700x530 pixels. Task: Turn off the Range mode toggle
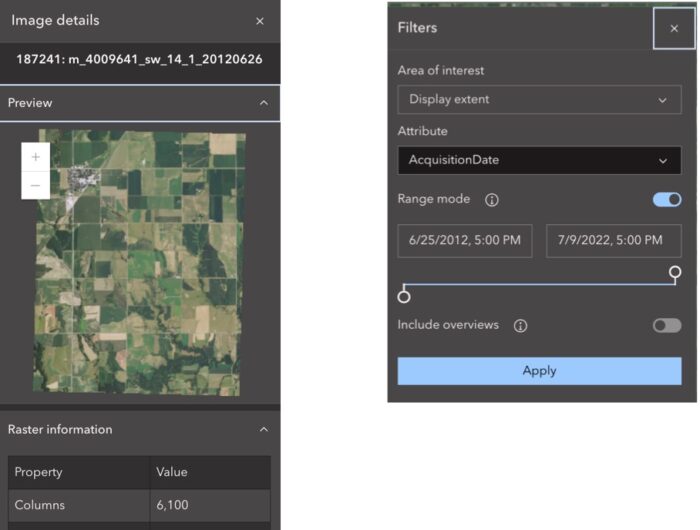pos(667,199)
